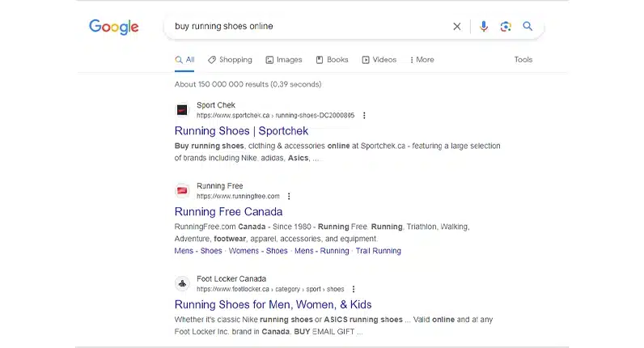Click the sportchek.ca URL breadcrumb
Image resolution: width=644 pixels, height=348 pixels.
pyautogui.click(x=275, y=116)
